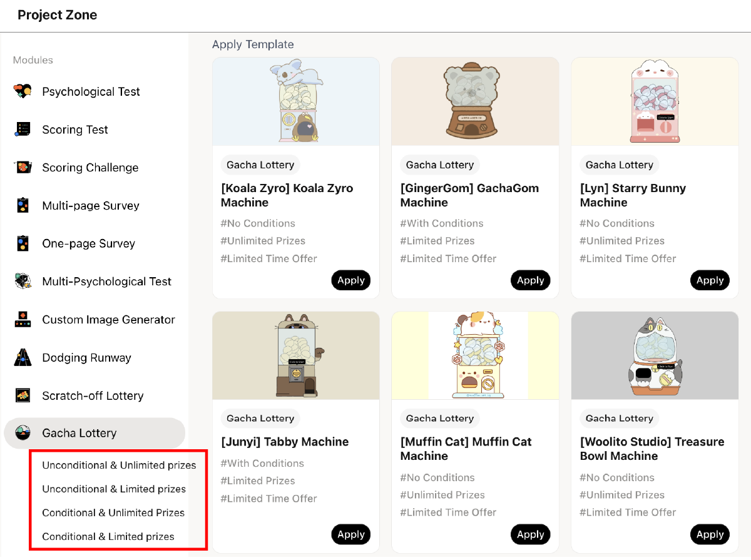The height and width of the screenshot is (560, 751).
Task: Open the Muffin Cat Machine title
Action: [466, 449]
